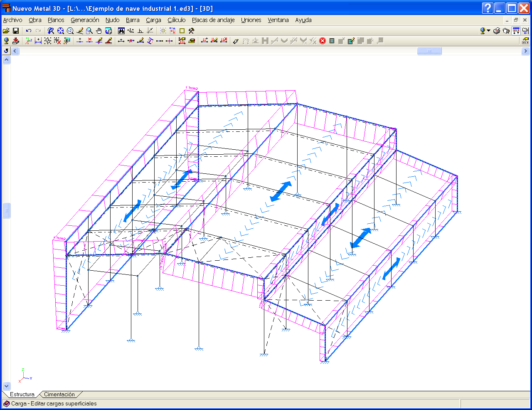This screenshot has height=410, width=532.
Task: Switch to the Estructura tab
Action: (x=22, y=395)
